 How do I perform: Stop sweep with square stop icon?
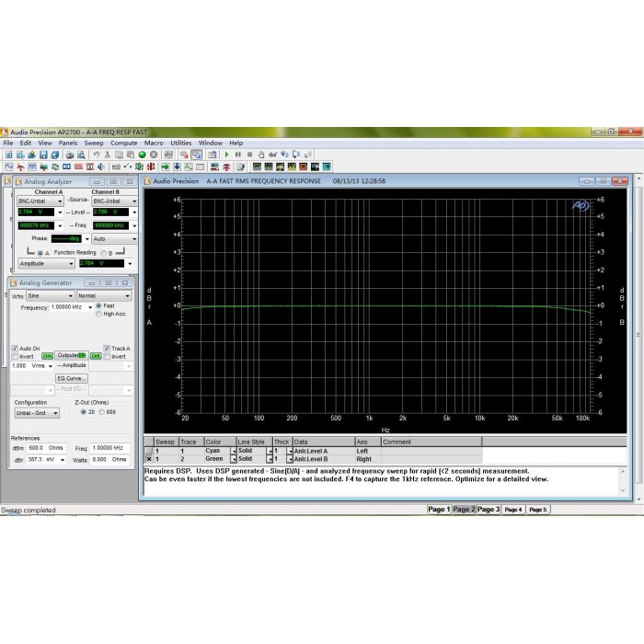point(249,155)
